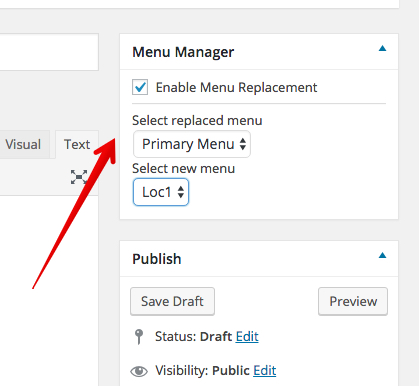Screen dimensions: 419x386
Task: Switch to the Text editor tab
Action: [77, 144]
